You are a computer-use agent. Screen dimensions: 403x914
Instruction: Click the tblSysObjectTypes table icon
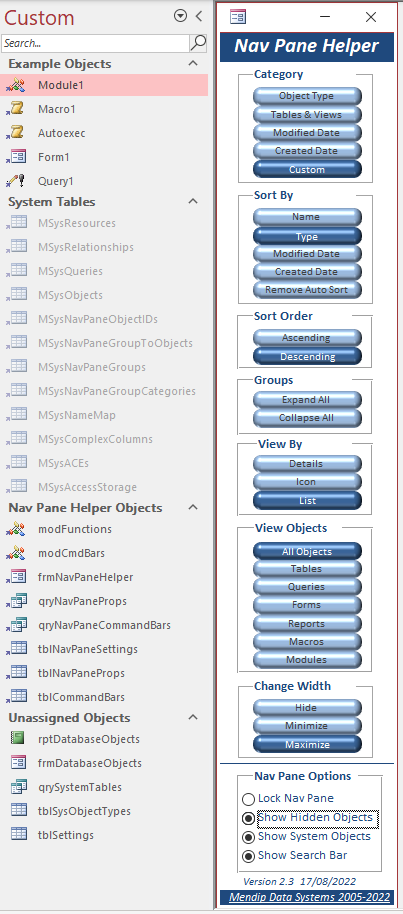(x=18, y=811)
